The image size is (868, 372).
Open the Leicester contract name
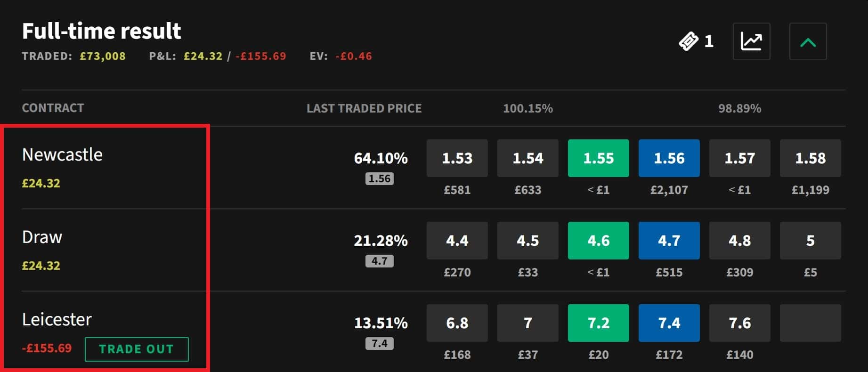57,319
